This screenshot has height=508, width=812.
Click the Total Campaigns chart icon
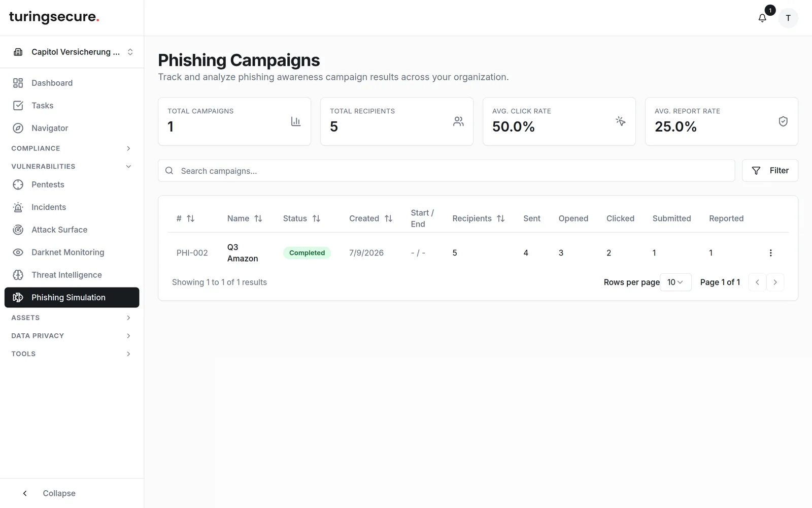point(296,121)
